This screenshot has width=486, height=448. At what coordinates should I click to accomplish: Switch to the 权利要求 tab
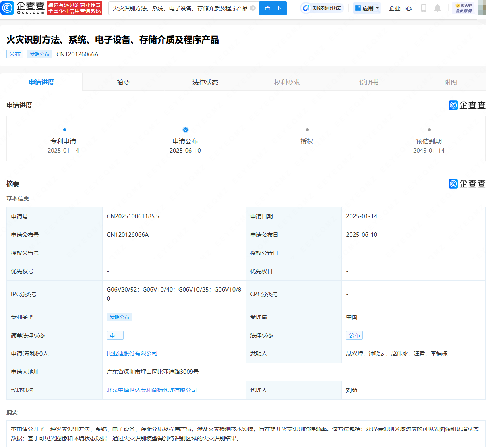[x=287, y=82]
